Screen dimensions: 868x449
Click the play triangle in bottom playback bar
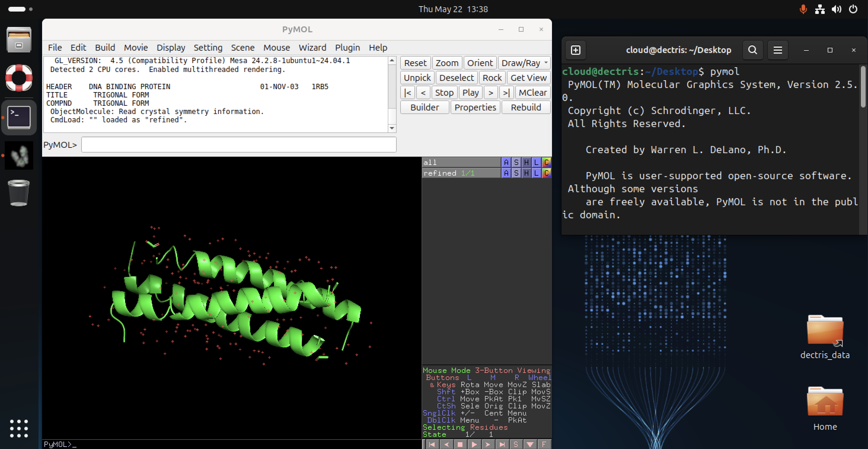click(x=474, y=445)
